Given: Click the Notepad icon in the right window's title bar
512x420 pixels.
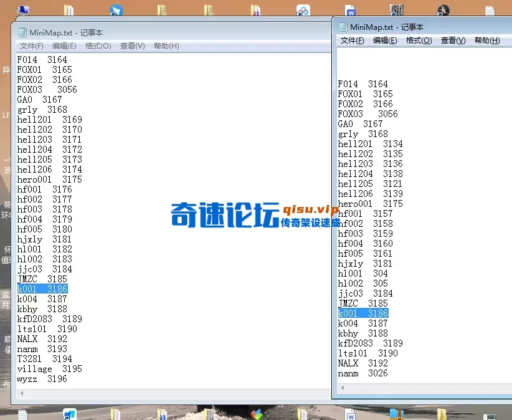Looking at the screenshot, I should tap(343, 27).
